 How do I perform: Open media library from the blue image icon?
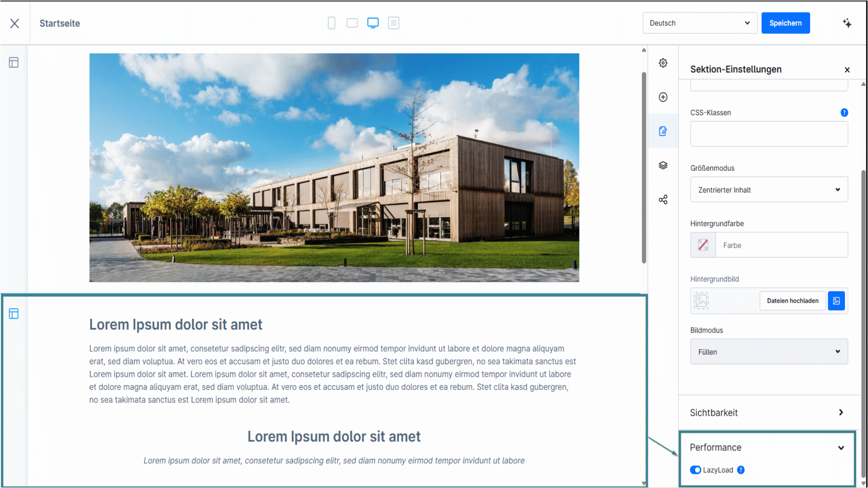coord(836,301)
